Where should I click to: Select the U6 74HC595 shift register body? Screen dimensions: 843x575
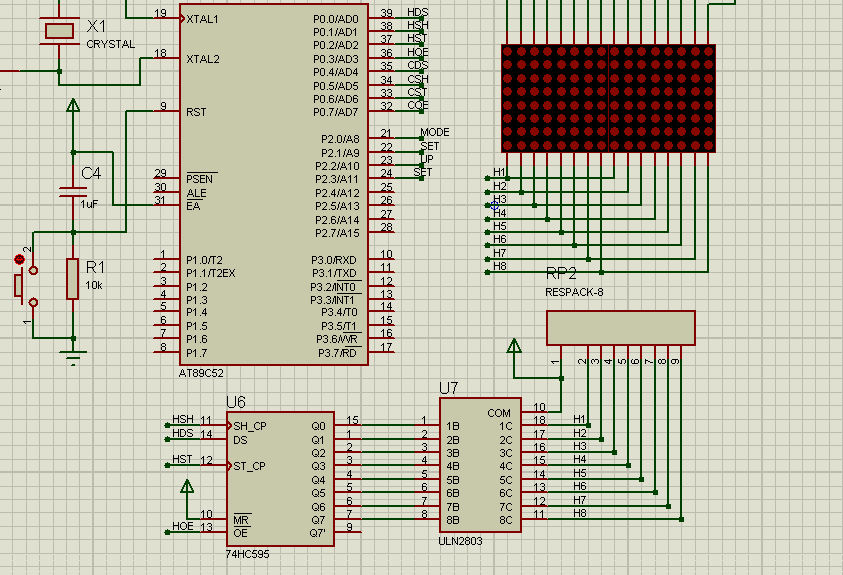click(x=280, y=479)
